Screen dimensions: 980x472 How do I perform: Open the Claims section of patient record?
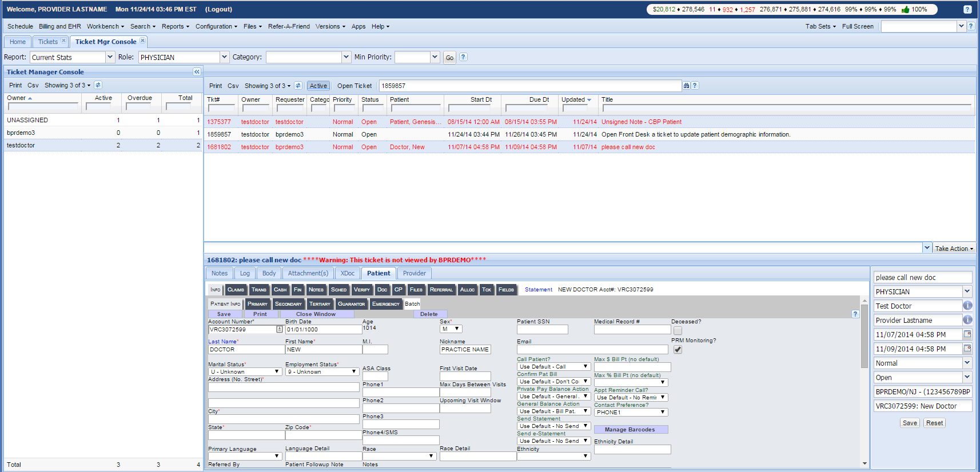236,290
